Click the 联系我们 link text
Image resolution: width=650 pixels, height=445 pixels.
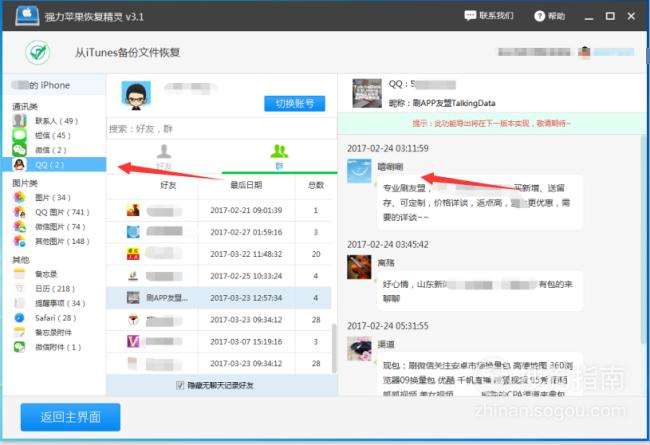coord(496,16)
